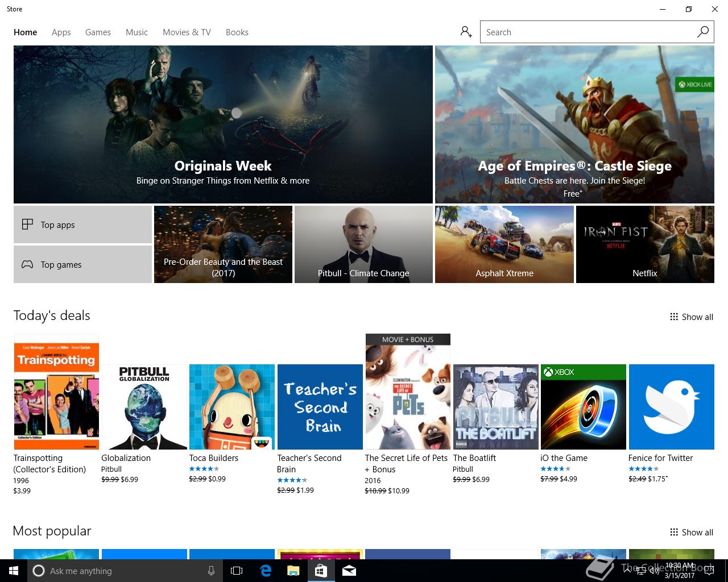728x582 pixels.
Task: Click the Fenice for Twitter title
Action: coord(660,458)
